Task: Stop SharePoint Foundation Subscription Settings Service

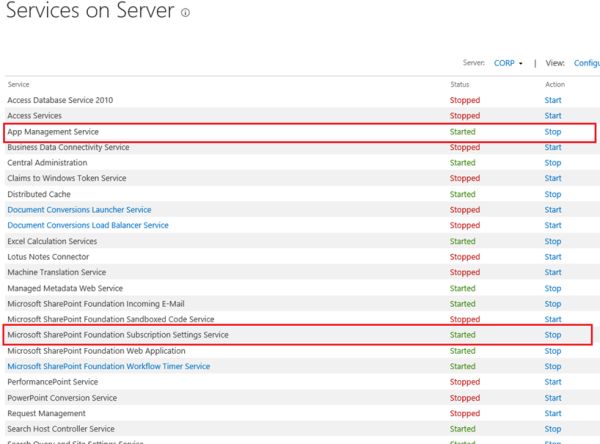Action: (x=553, y=335)
